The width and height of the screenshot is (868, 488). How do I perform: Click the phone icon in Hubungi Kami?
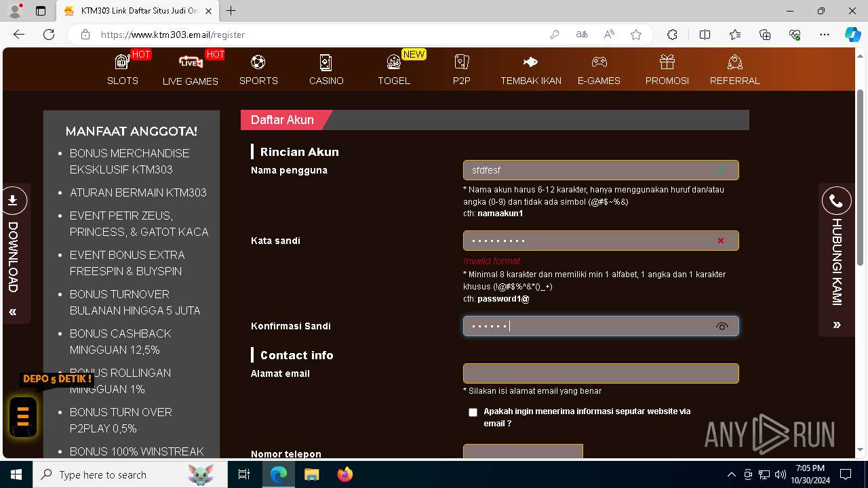click(836, 201)
